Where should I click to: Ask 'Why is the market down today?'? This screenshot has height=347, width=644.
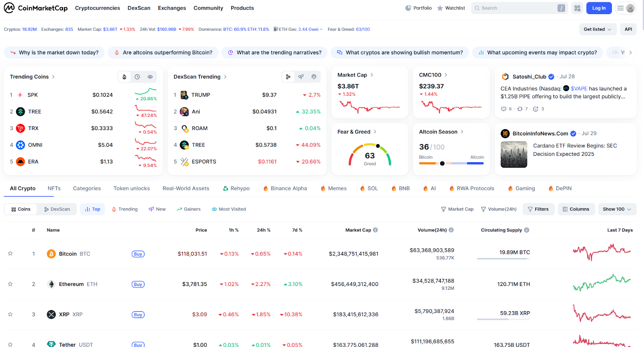click(x=54, y=53)
